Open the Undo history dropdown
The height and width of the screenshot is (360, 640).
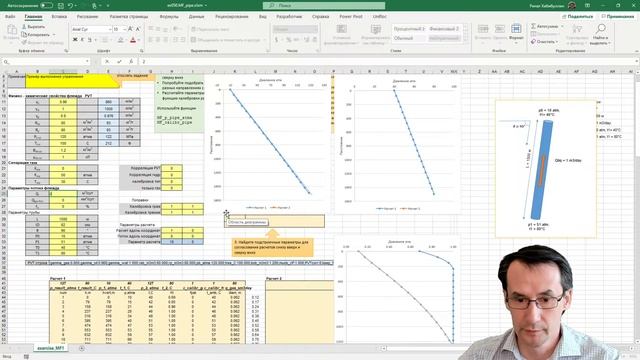pos(77,6)
